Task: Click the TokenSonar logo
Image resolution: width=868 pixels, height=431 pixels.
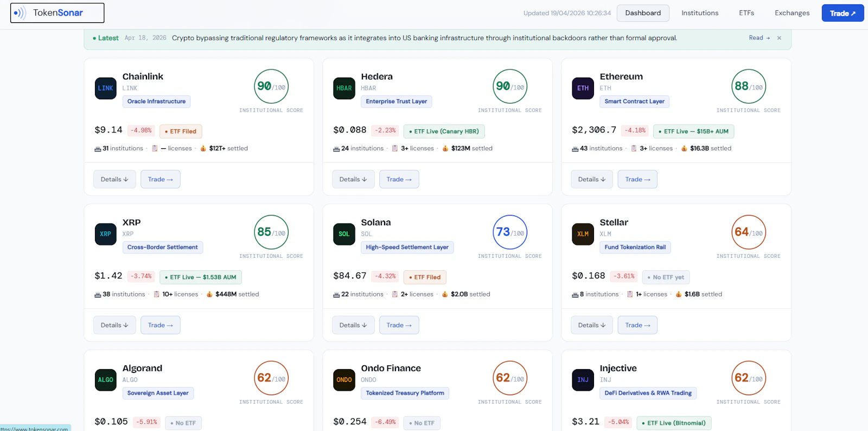Action: [57, 13]
